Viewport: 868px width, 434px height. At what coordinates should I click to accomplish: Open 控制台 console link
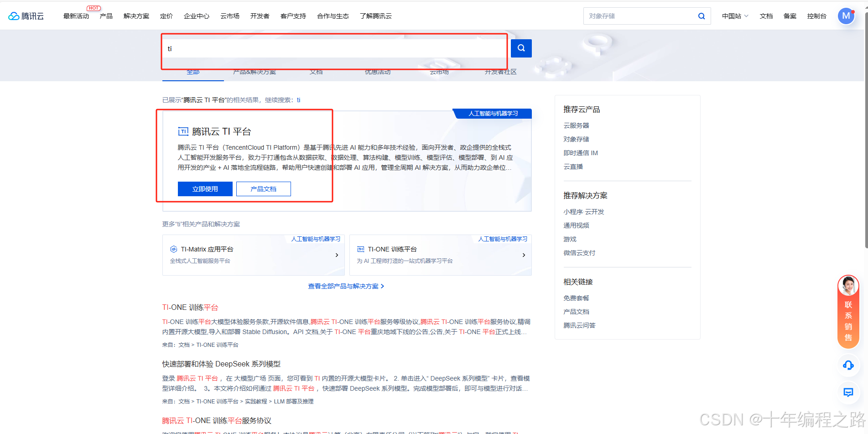click(817, 16)
